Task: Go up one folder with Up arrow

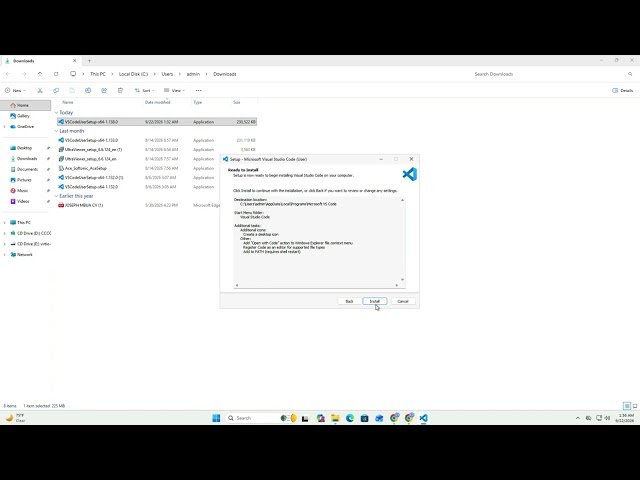Action: [40, 74]
